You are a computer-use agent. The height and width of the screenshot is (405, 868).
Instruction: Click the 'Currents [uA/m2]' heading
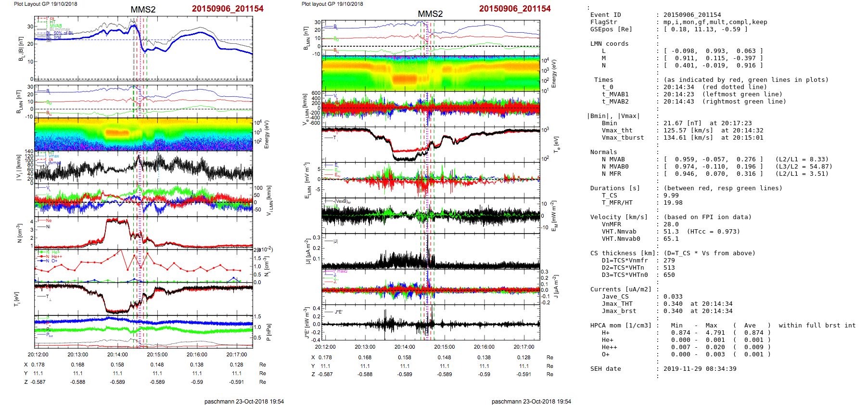pyautogui.click(x=621, y=289)
